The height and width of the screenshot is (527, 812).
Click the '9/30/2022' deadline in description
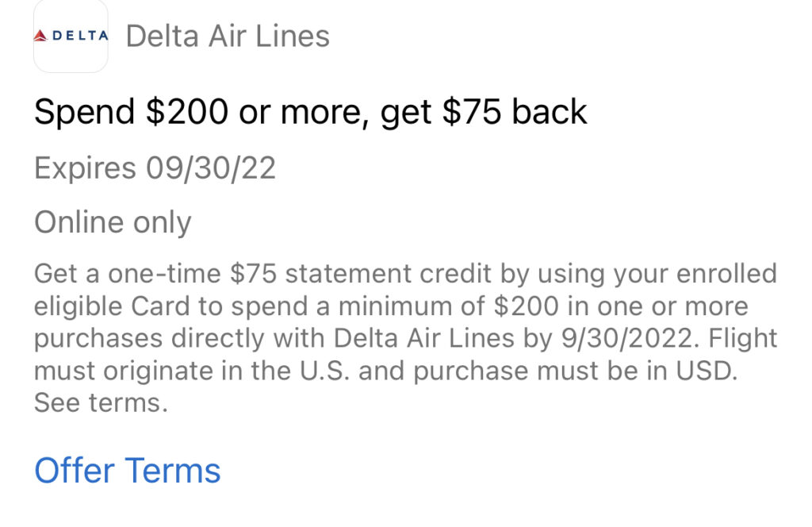click(630, 338)
